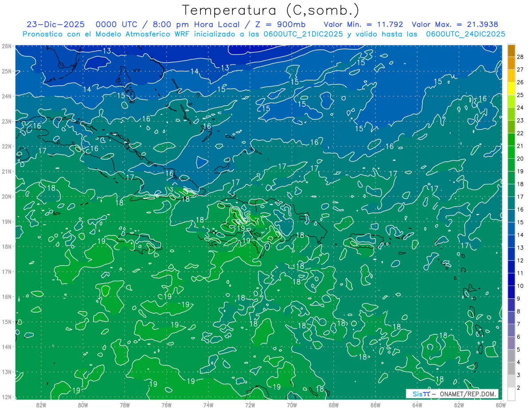Click the 66W longitude axis label
The width and height of the screenshot is (532, 411).
(x=375, y=405)
